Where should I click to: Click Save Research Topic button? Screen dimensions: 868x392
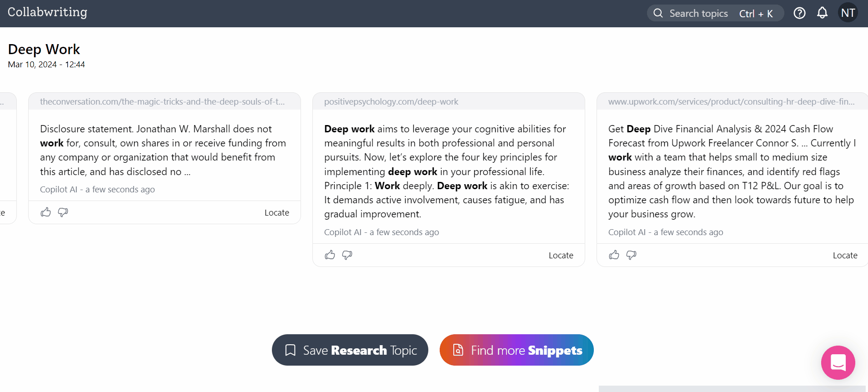[350, 350]
